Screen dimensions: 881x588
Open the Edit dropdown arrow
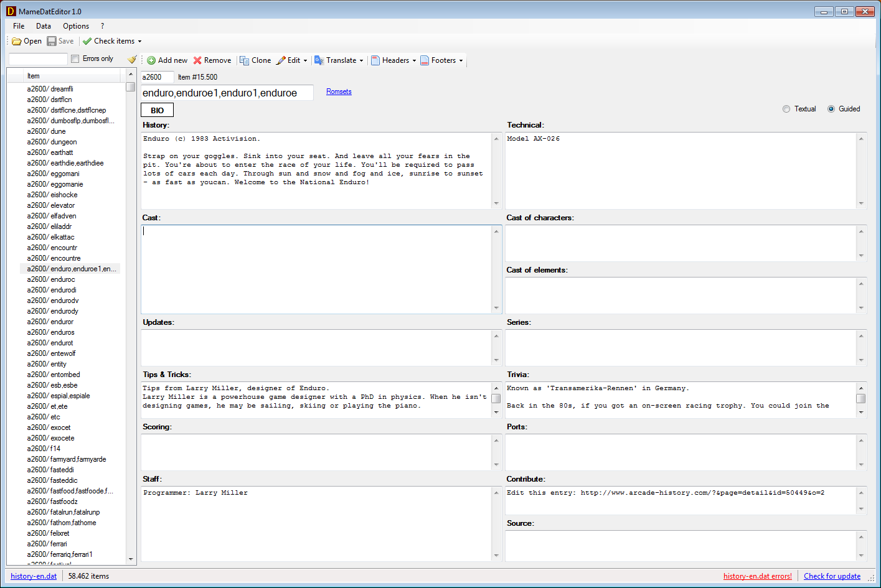305,61
